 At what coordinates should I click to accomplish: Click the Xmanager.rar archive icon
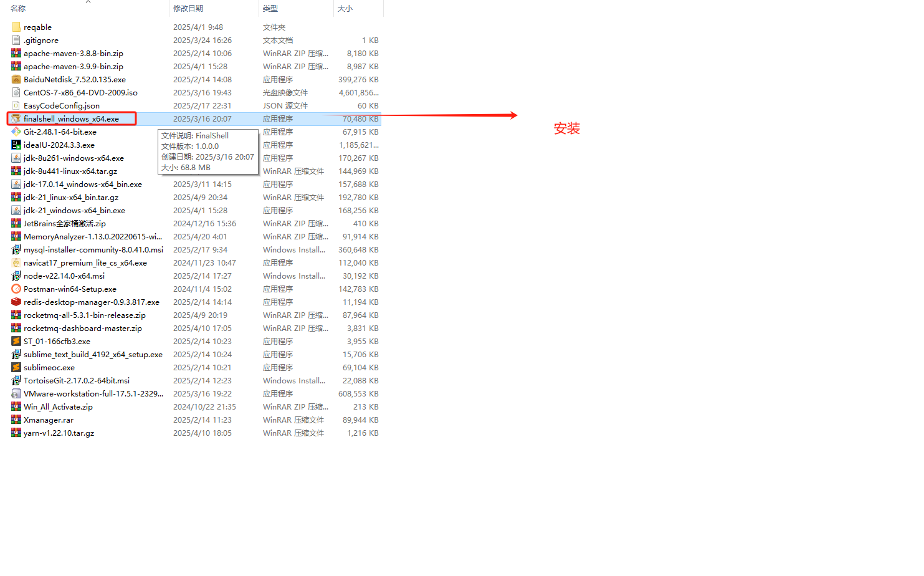(x=16, y=420)
